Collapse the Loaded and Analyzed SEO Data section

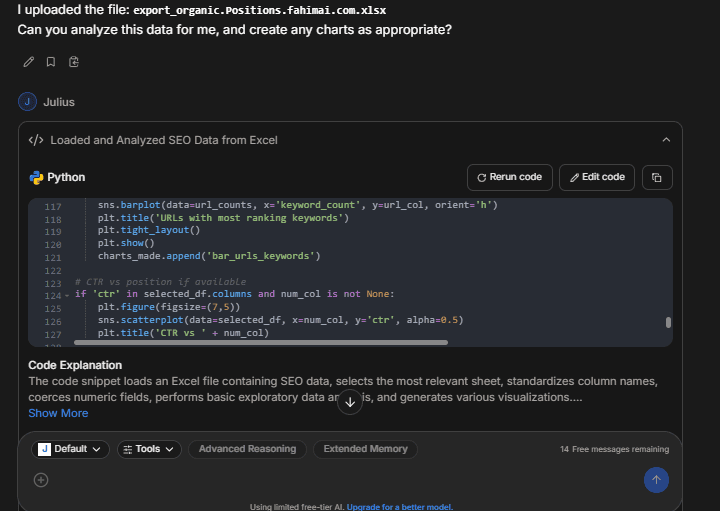(x=666, y=140)
